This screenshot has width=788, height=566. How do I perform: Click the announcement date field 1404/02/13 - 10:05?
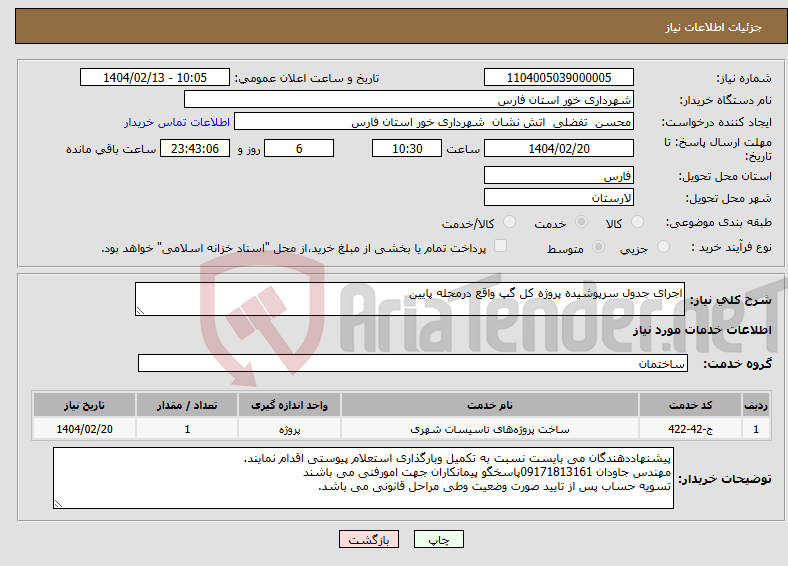coord(155,77)
